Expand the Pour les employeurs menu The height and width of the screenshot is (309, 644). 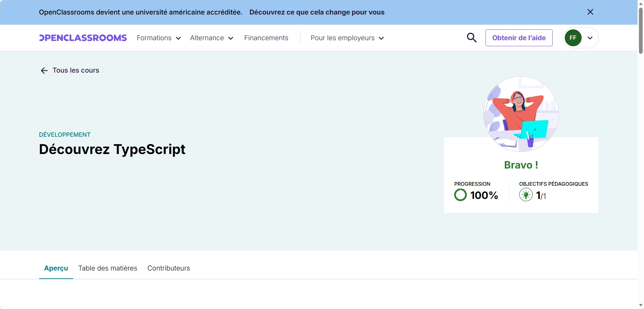pos(347,38)
